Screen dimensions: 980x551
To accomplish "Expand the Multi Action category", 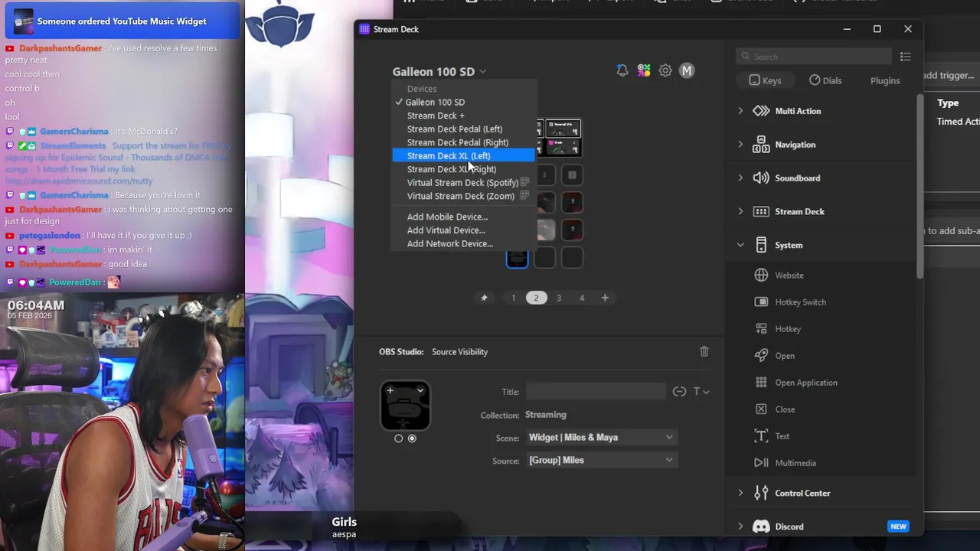I will 740,111.
